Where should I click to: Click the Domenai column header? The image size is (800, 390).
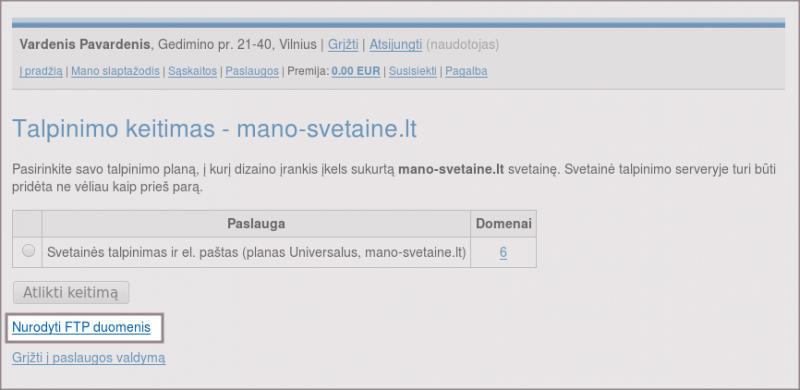(x=504, y=224)
